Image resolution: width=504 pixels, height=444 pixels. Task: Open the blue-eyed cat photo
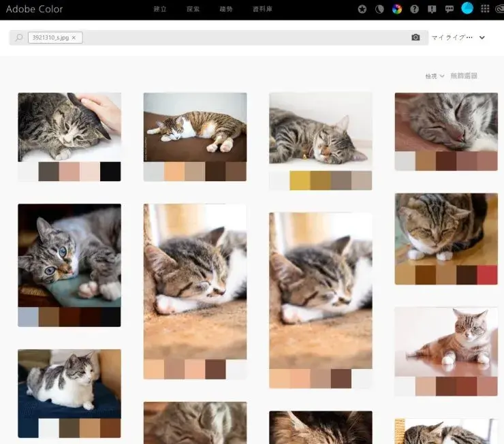[69, 255]
